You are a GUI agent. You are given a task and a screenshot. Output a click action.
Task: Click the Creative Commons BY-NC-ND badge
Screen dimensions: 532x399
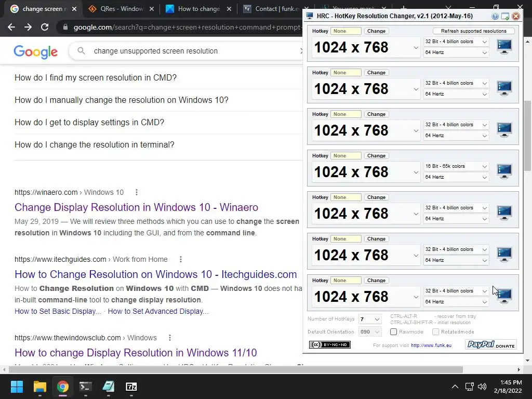pos(329,345)
